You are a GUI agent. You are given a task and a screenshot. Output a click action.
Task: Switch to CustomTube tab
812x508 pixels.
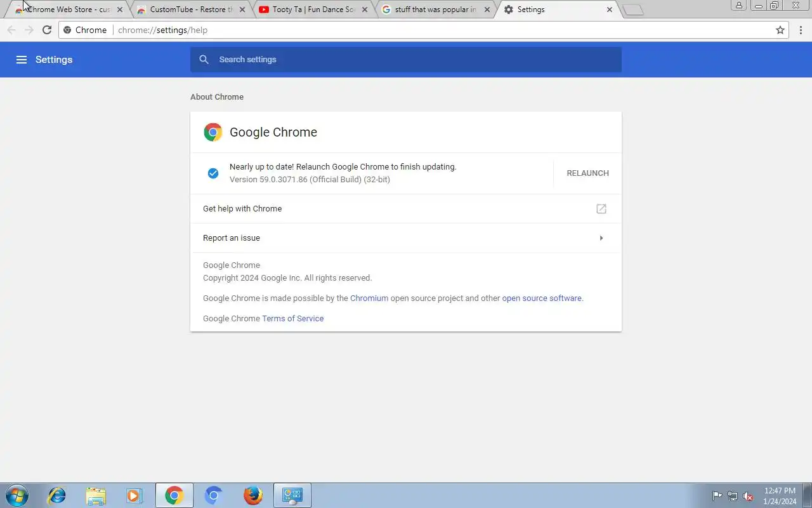coord(191,10)
